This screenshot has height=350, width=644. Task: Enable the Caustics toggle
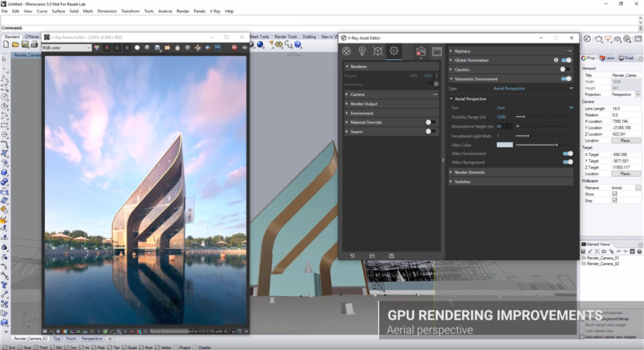tap(566, 69)
